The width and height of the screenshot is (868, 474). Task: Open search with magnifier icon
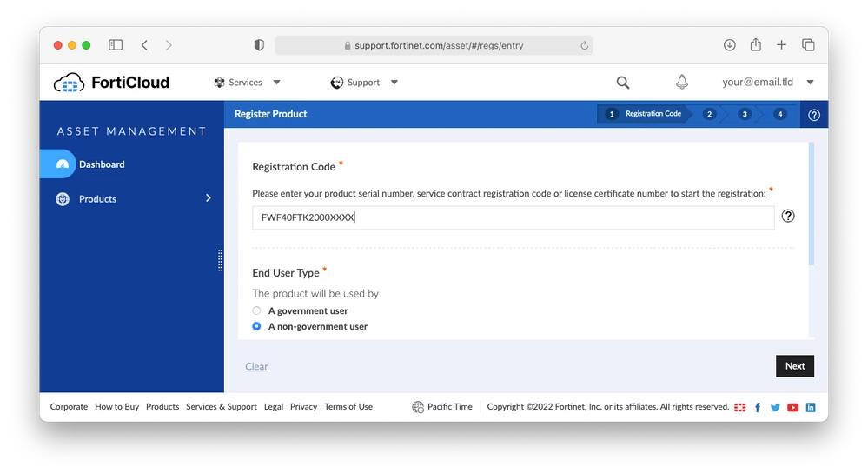pos(623,83)
